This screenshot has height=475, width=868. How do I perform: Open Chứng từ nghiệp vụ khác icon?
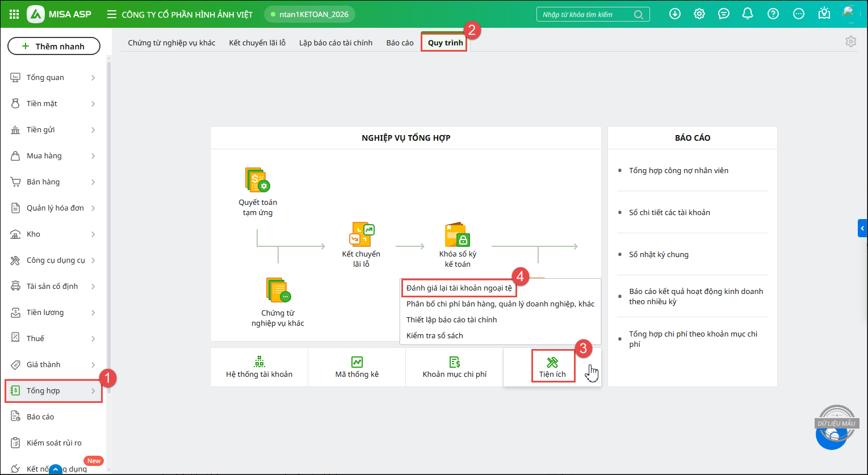pyautogui.click(x=278, y=291)
